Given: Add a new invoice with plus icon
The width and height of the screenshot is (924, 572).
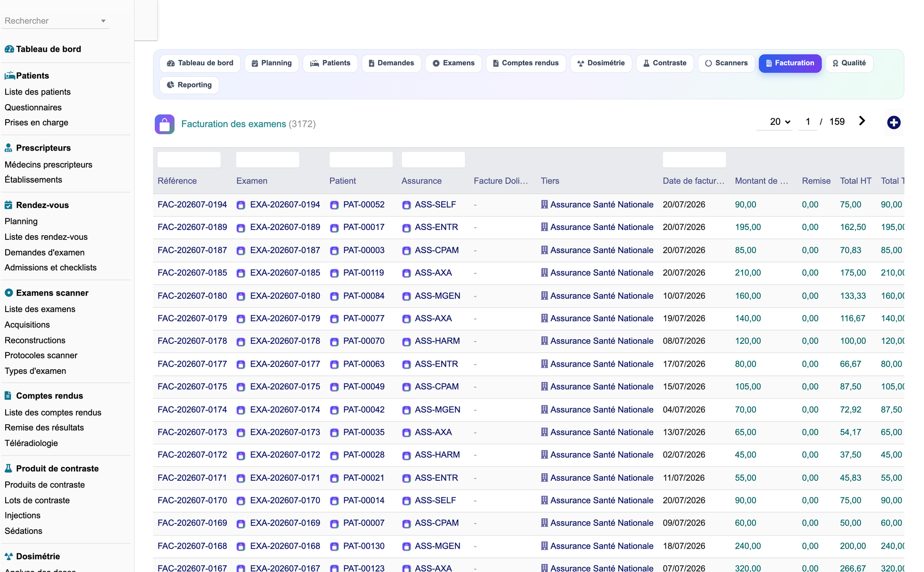Looking at the screenshot, I should tap(894, 123).
